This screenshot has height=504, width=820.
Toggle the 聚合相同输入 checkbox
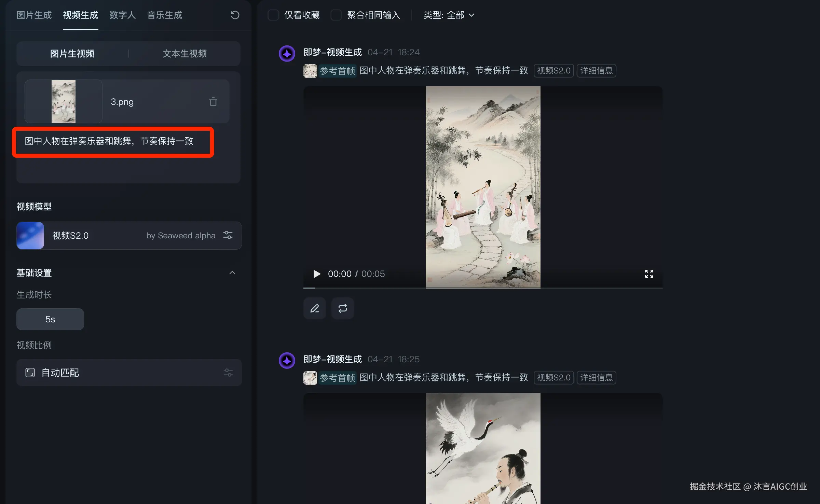point(336,15)
